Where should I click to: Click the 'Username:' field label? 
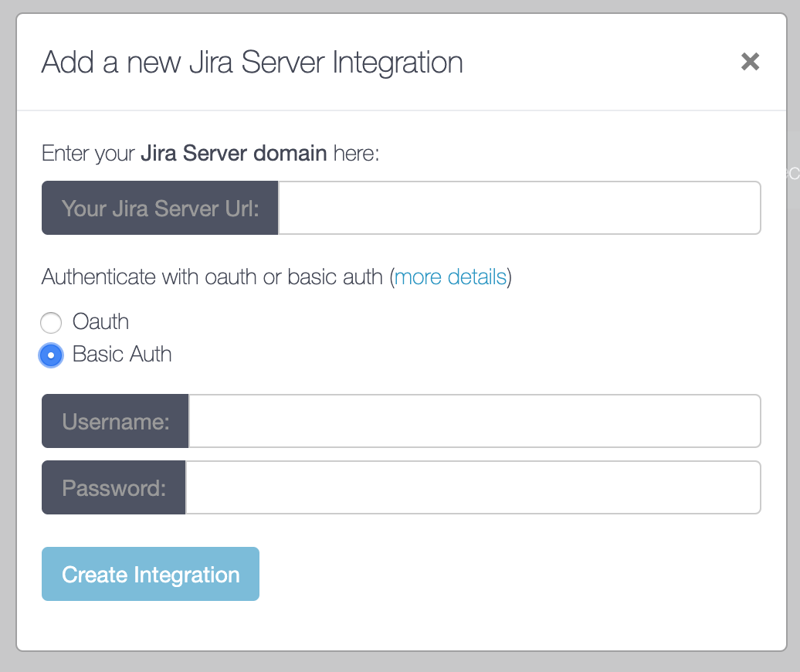pyautogui.click(x=115, y=421)
